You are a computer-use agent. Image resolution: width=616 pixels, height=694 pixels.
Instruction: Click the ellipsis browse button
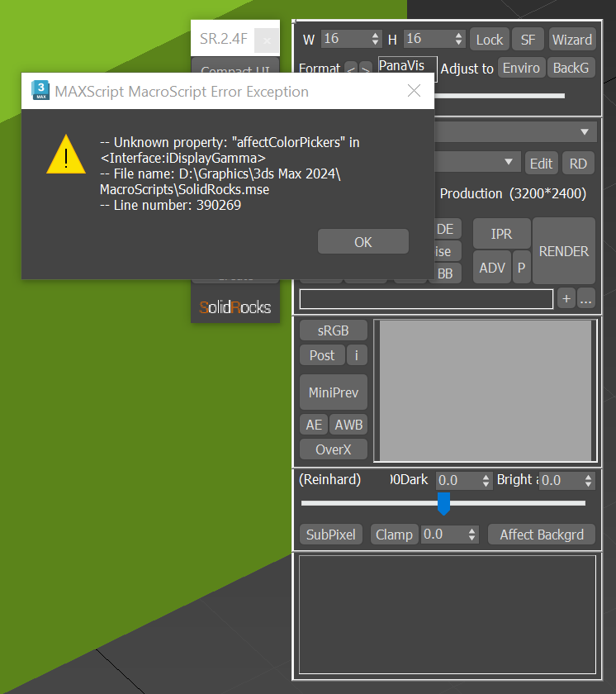586,299
